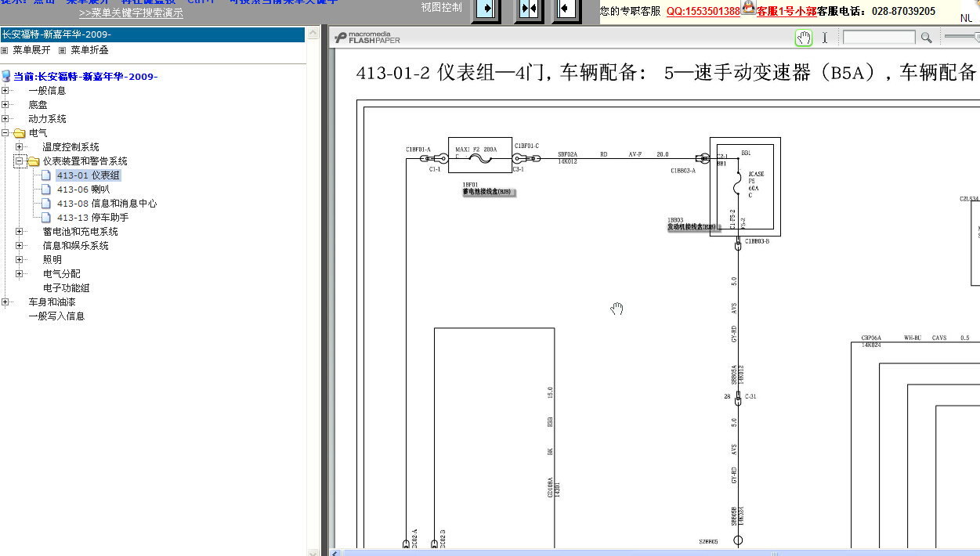Expand the 动力系统 tree node
Screen dimensions: 980x556
(5, 119)
